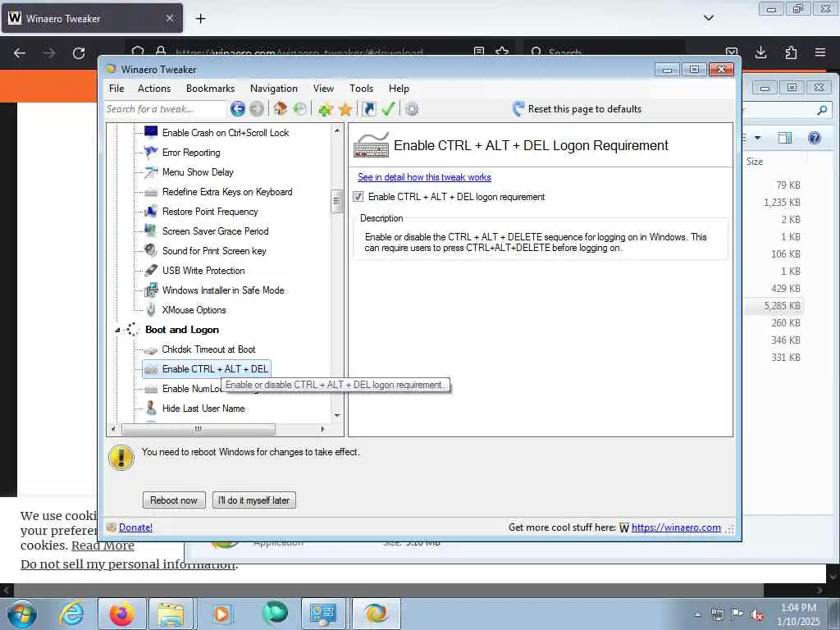
Task: Click I'll do it myself later button
Action: click(x=254, y=500)
